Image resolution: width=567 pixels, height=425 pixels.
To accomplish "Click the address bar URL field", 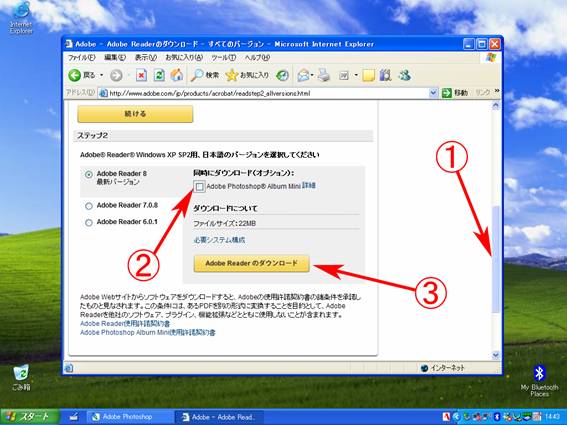I will pos(268,93).
